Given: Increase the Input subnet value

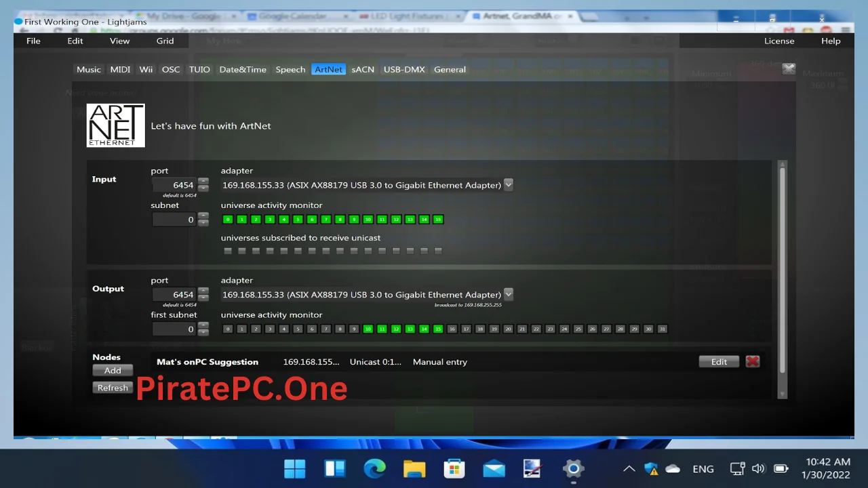Looking at the screenshot, I should click(203, 216).
